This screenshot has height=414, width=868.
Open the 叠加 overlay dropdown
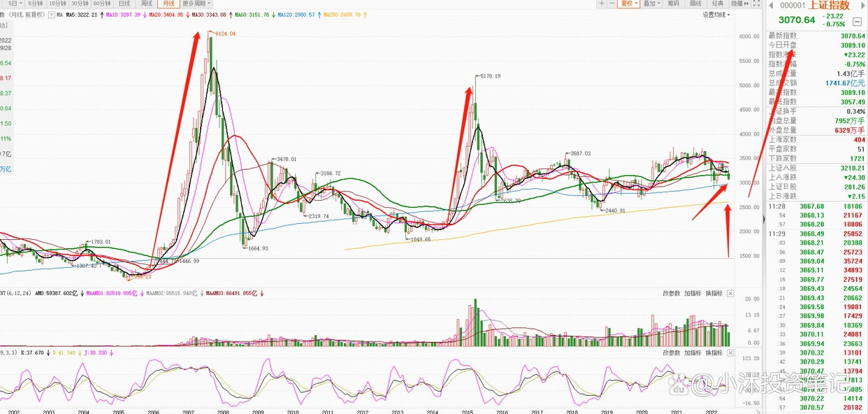pyautogui.click(x=651, y=3)
